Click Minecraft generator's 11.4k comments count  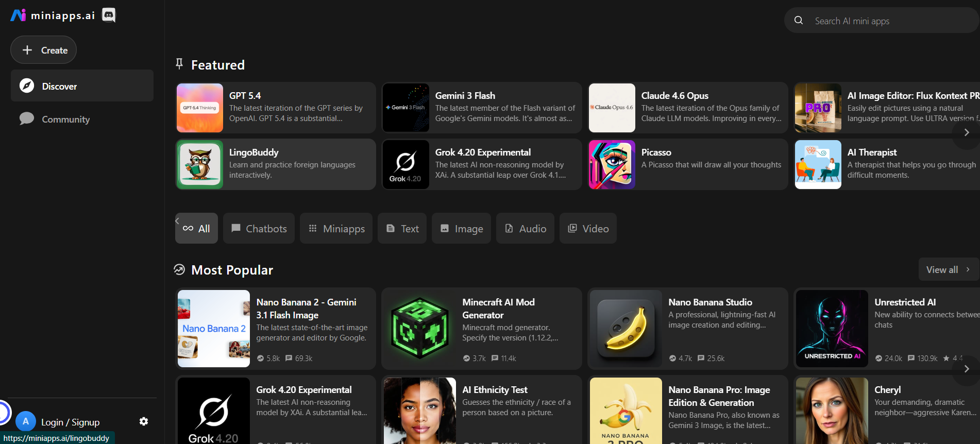pos(504,358)
